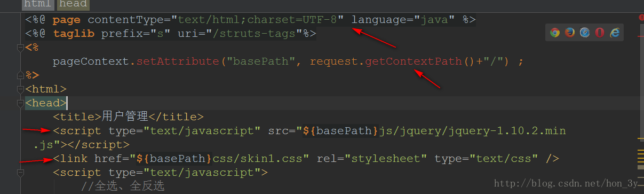The height and width of the screenshot is (194, 644).
Task: Click the "page" directive keyword
Action: (67, 20)
